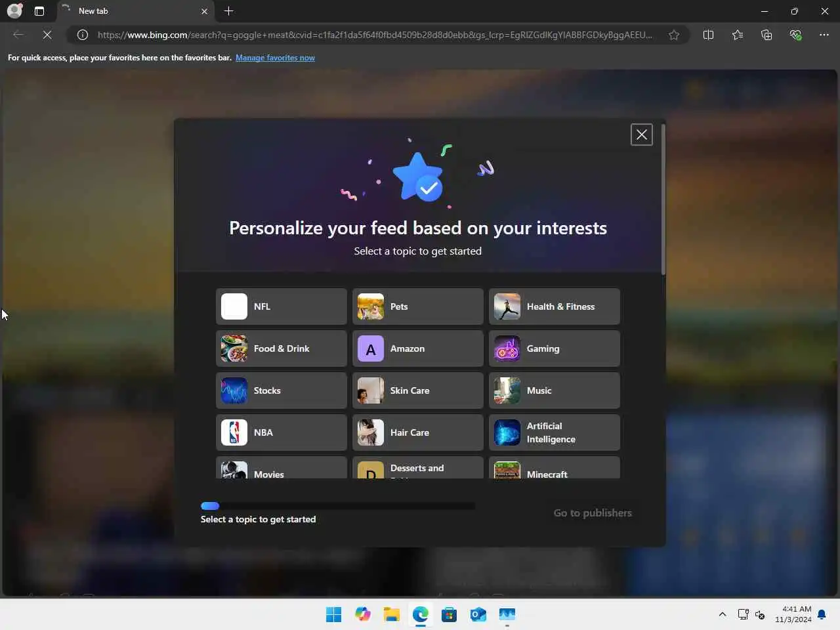
Task: Open Collections panel
Action: (766, 35)
